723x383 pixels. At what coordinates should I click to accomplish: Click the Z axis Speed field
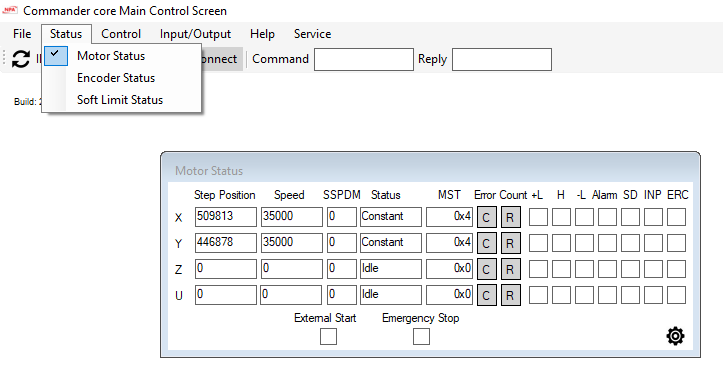tap(291, 269)
